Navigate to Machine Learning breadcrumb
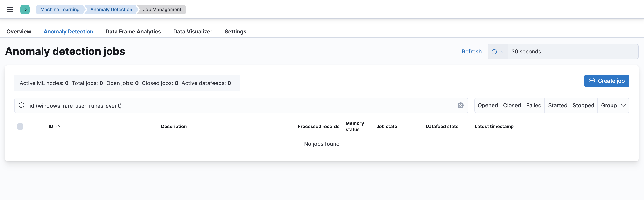Viewport: 644px width, 200px height. tap(60, 9)
